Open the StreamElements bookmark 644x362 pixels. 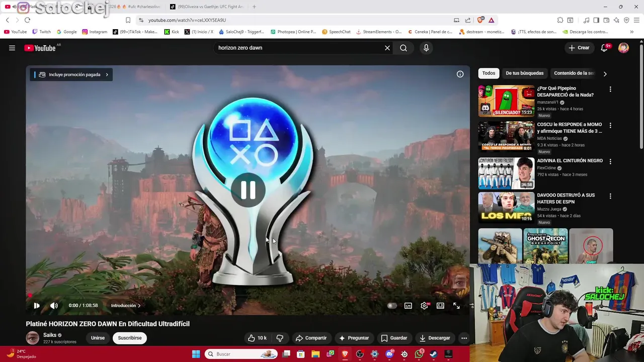click(x=378, y=32)
